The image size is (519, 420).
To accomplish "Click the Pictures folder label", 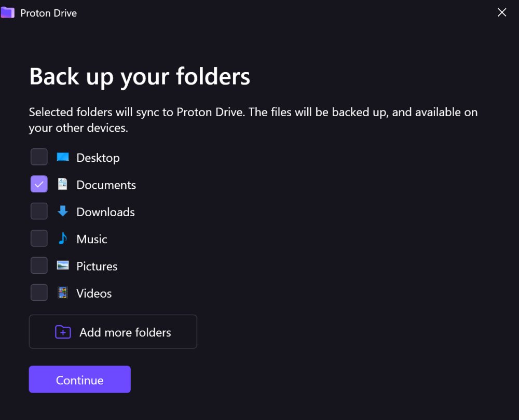I will [97, 267].
